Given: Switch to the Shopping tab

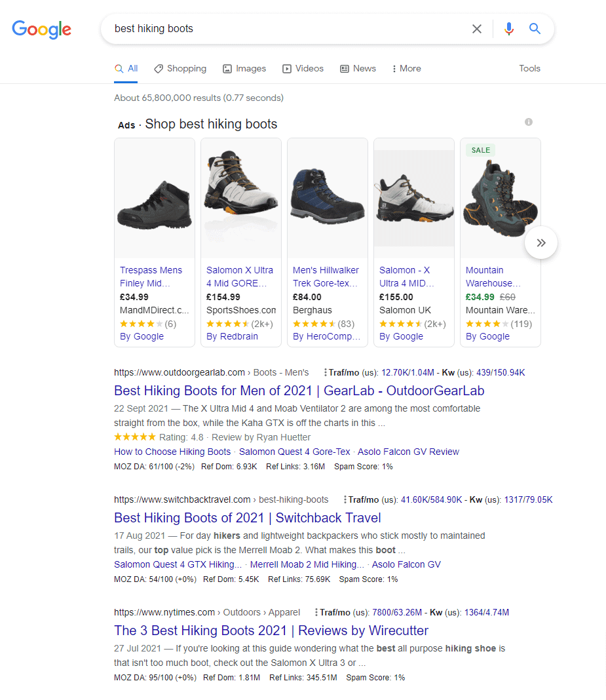Looking at the screenshot, I should pyautogui.click(x=180, y=68).
